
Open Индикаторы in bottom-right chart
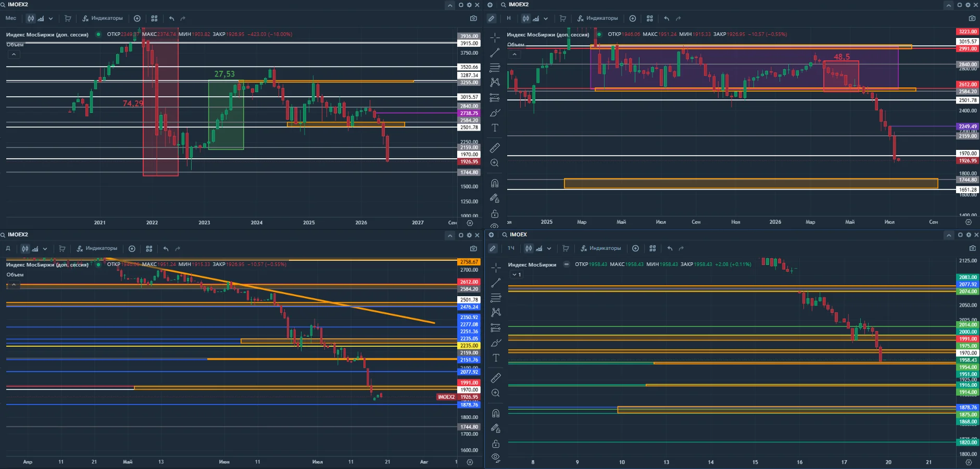pos(600,248)
